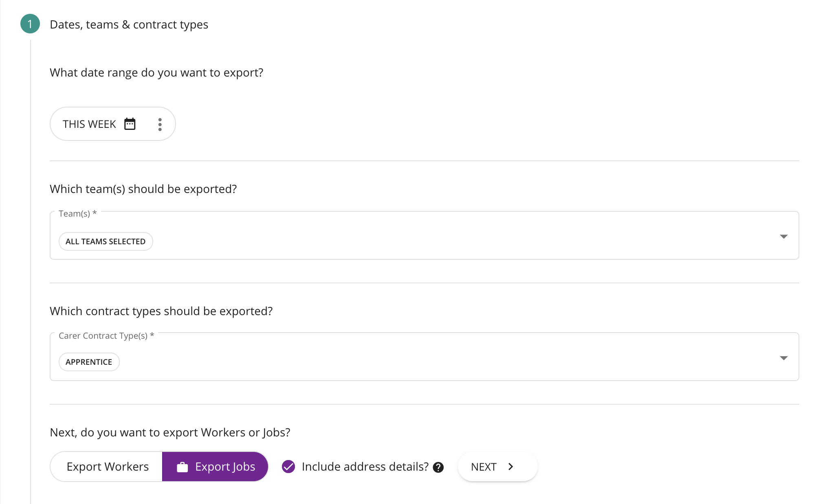This screenshot has height=504, width=814.
Task: Click the NEXT button
Action: [497, 467]
